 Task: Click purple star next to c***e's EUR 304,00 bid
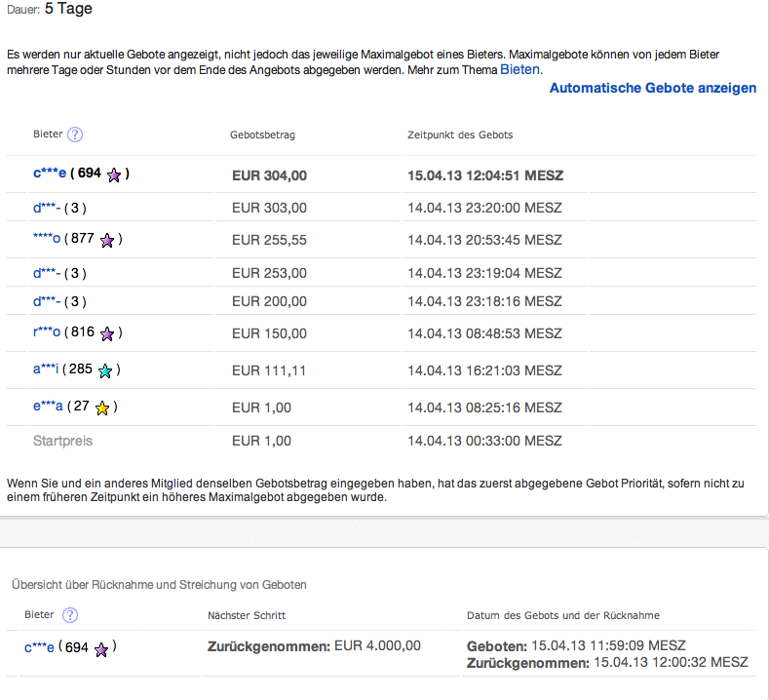point(114,175)
